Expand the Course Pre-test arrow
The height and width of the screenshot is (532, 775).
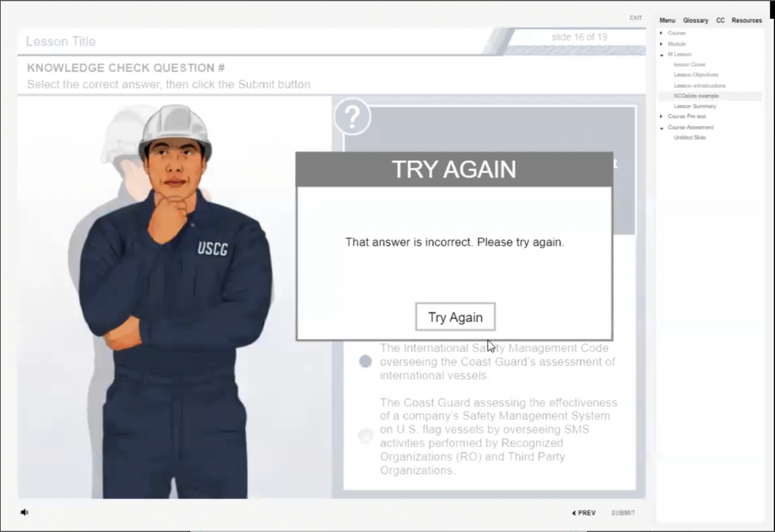pyautogui.click(x=661, y=116)
